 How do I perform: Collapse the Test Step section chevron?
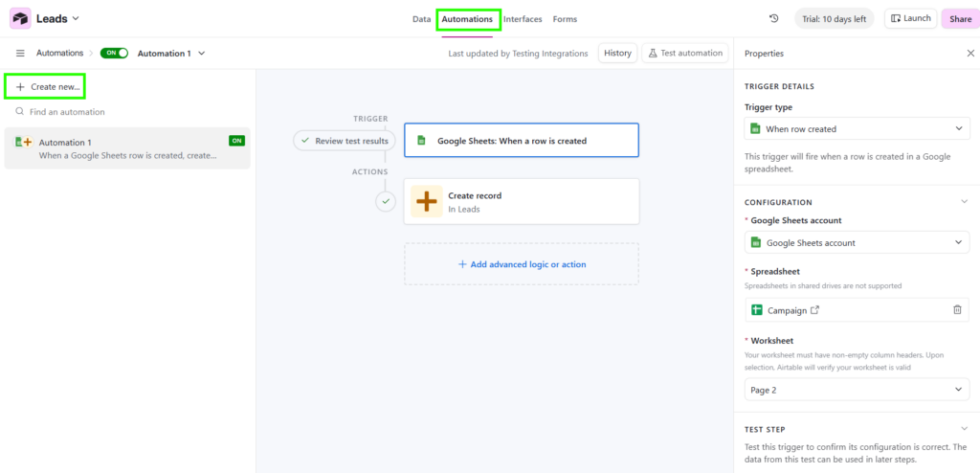[964, 429]
